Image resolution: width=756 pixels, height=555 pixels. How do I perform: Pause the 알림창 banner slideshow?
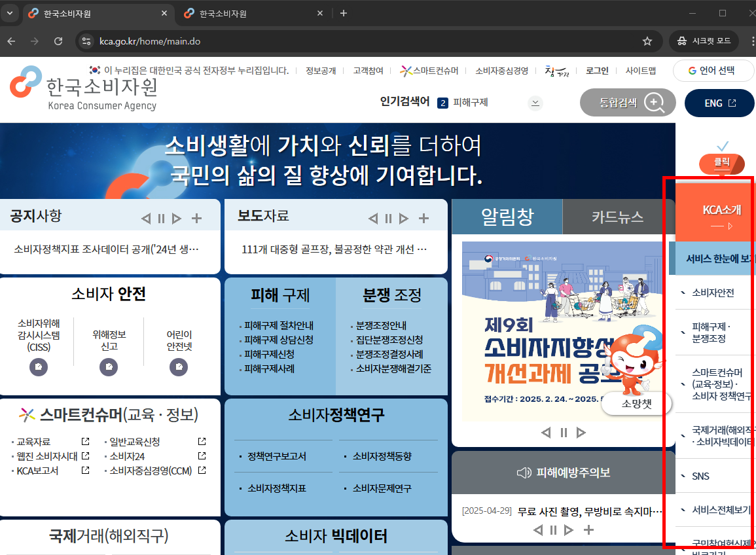point(564,432)
